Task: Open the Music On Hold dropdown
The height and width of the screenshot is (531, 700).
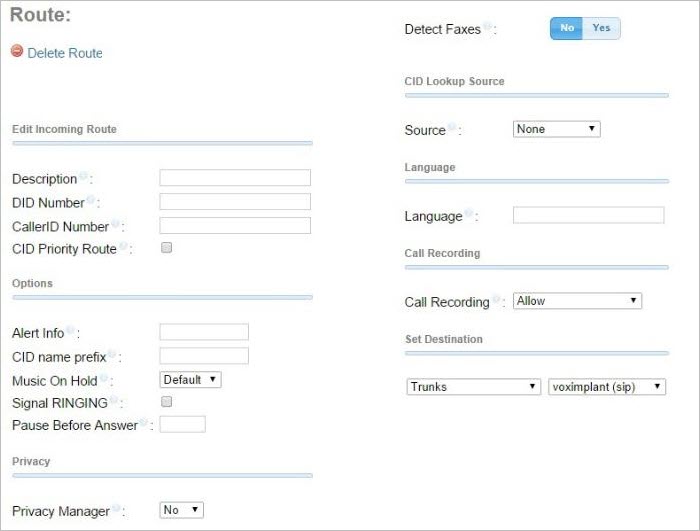Action: tap(190, 380)
